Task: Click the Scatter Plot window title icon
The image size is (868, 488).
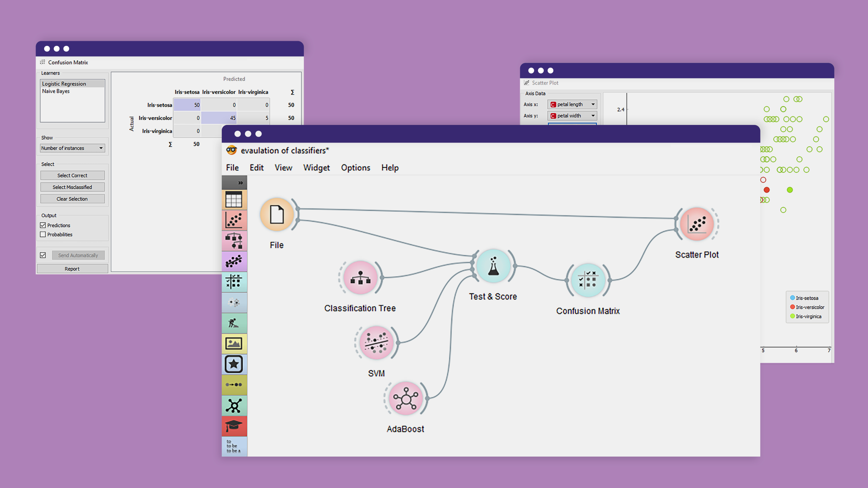Action: click(527, 82)
